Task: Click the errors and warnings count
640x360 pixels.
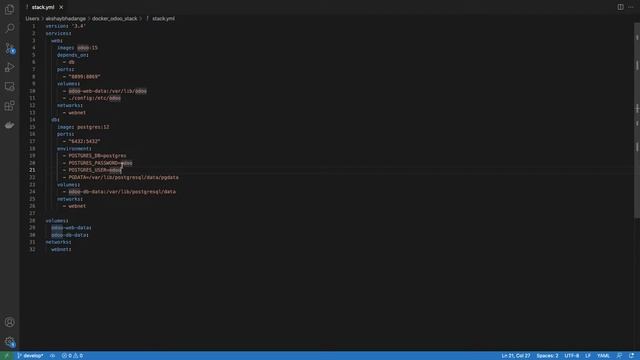Action: [x=72, y=356]
